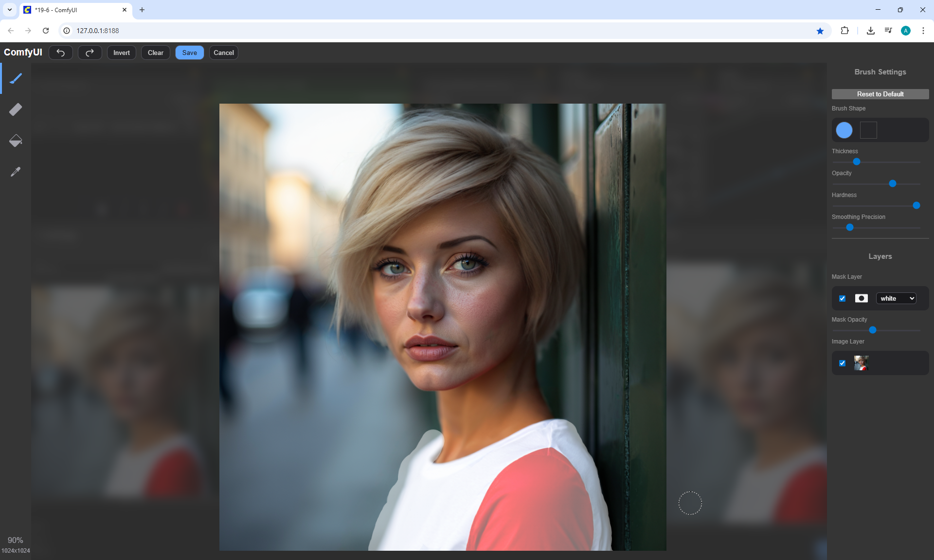Image resolution: width=934 pixels, height=560 pixels.
Task: Click the mask blend mode icon
Action: pos(861,298)
